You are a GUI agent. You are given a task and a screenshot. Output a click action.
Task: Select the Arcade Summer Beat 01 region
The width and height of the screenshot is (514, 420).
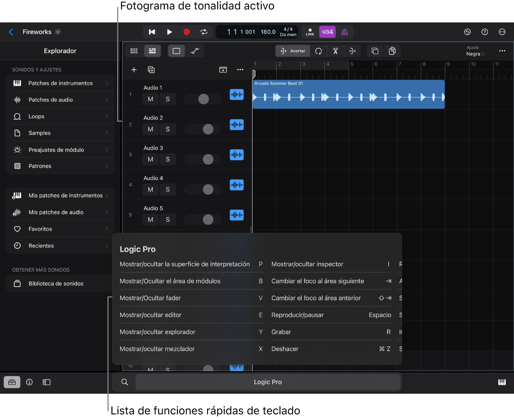(x=348, y=95)
